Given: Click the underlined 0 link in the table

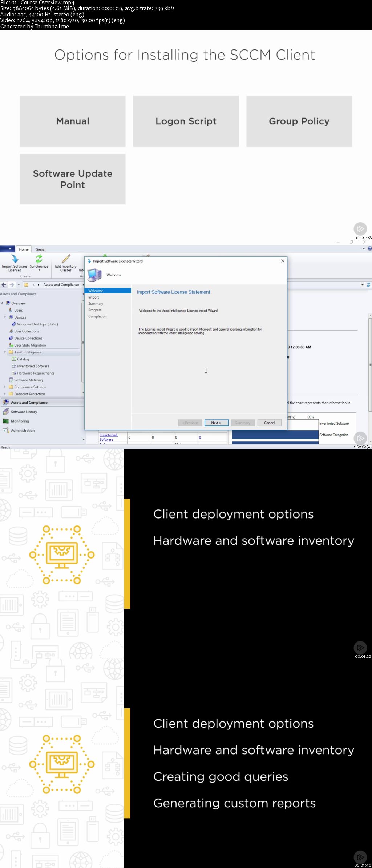Looking at the screenshot, I should (x=200, y=437).
